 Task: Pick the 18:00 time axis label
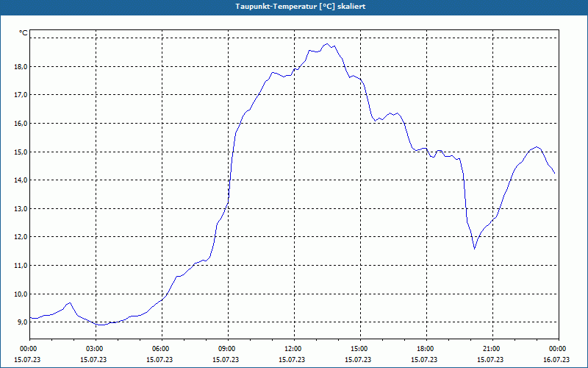pyautogui.click(x=427, y=349)
